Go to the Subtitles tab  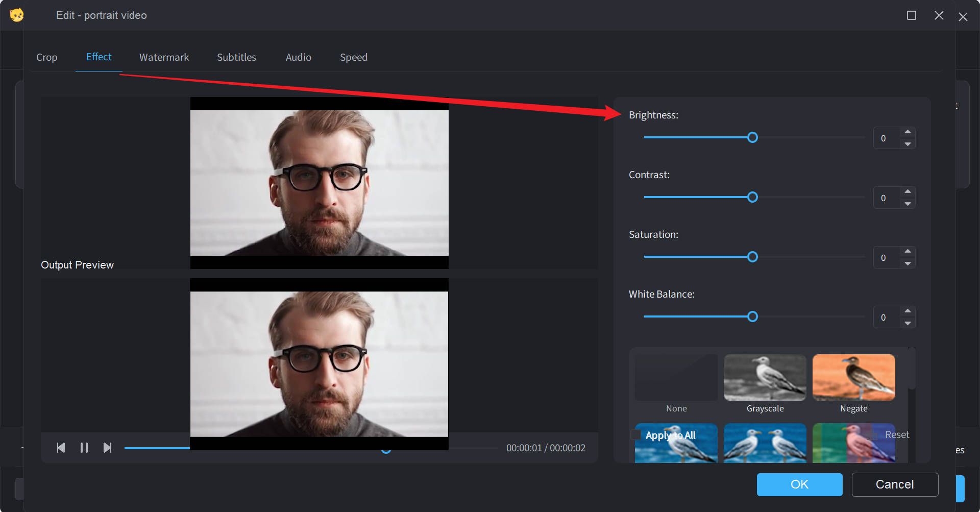coord(236,57)
